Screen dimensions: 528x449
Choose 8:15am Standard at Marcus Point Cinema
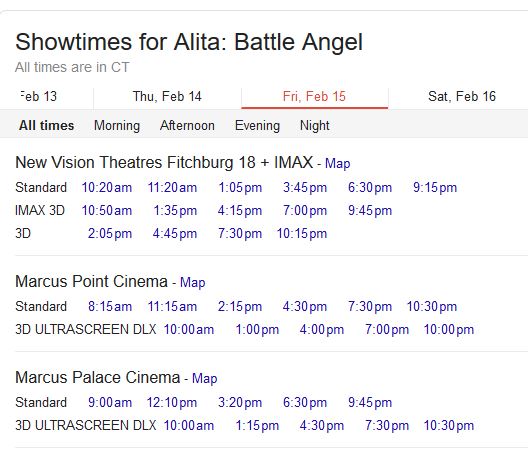click(x=110, y=307)
